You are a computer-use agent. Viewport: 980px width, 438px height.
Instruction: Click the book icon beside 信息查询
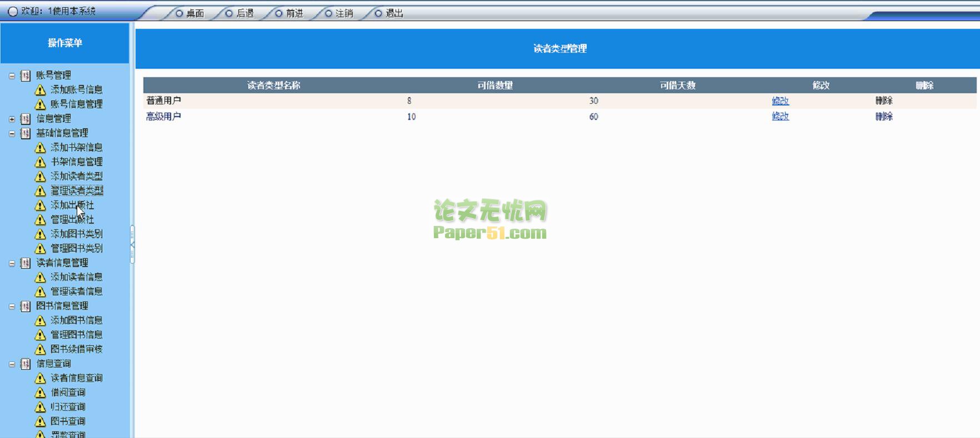(x=25, y=364)
